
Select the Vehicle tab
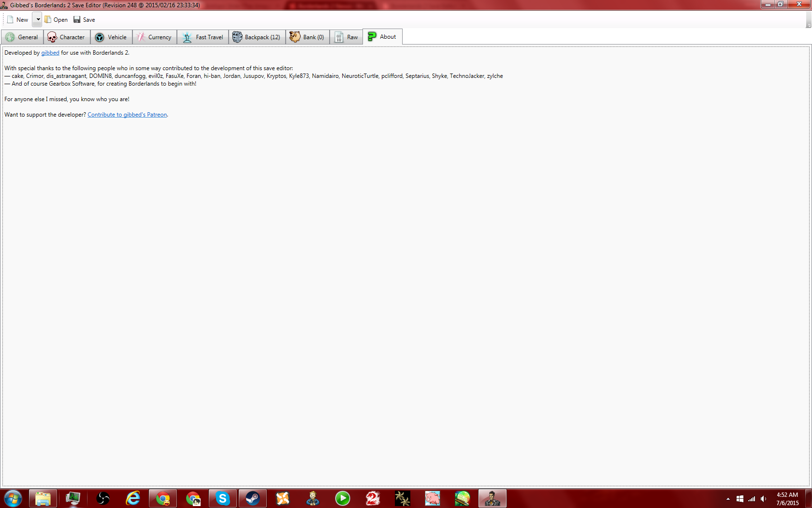111,37
